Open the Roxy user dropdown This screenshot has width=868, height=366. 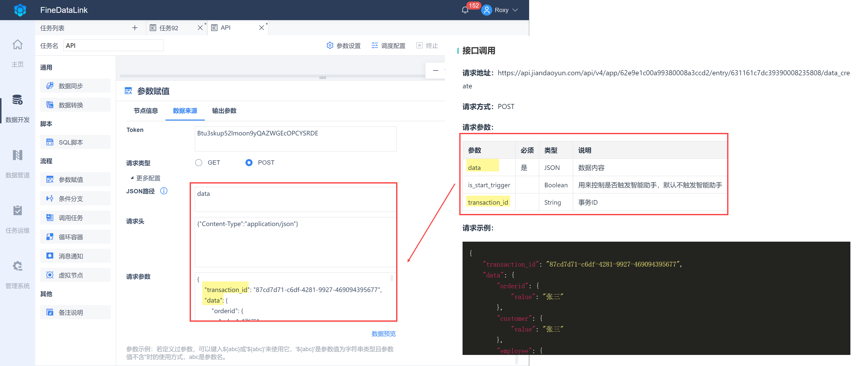point(501,10)
